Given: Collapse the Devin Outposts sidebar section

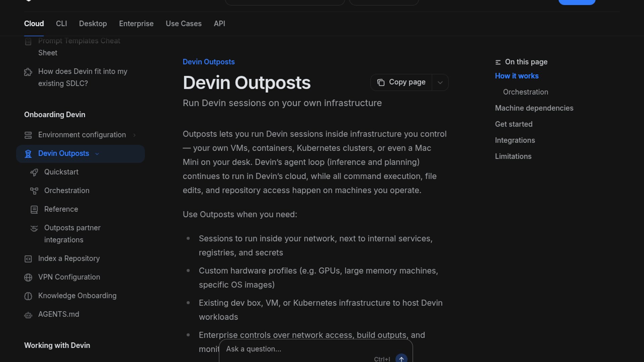Looking at the screenshot, I should point(97,154).
